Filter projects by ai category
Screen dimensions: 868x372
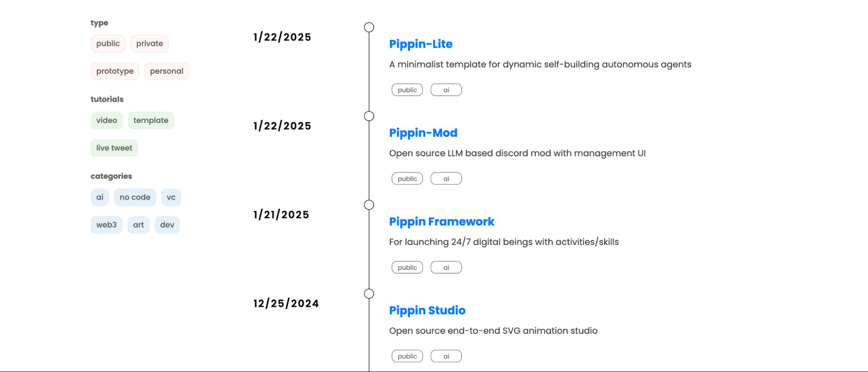(x=100, y=197)
